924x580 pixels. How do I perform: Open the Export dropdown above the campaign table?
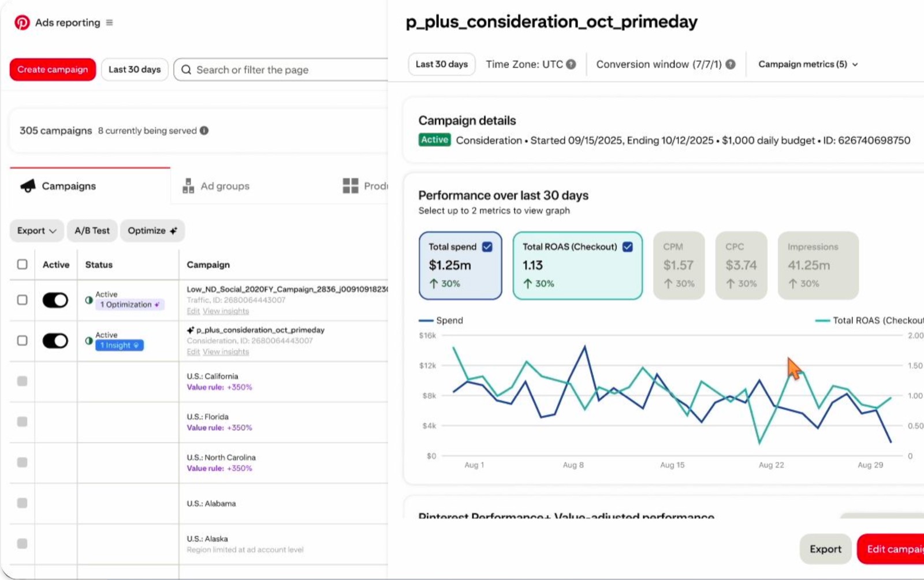(x=36, y=230)
